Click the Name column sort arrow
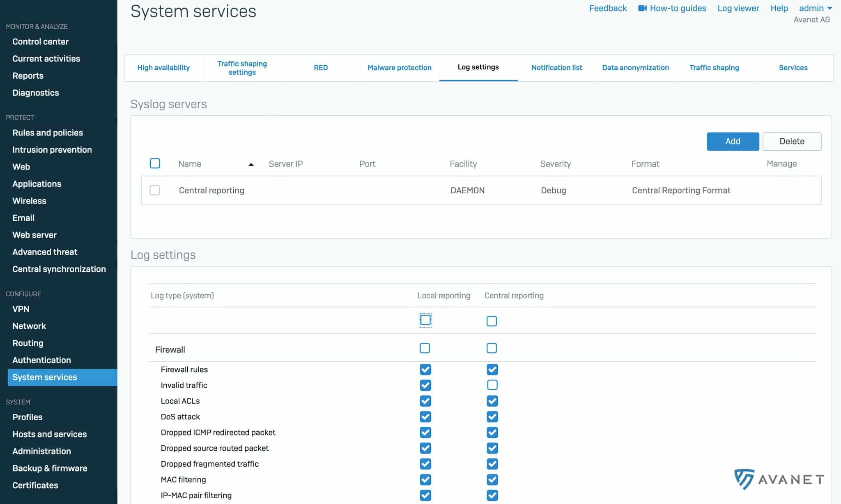 tap(251, 164)
